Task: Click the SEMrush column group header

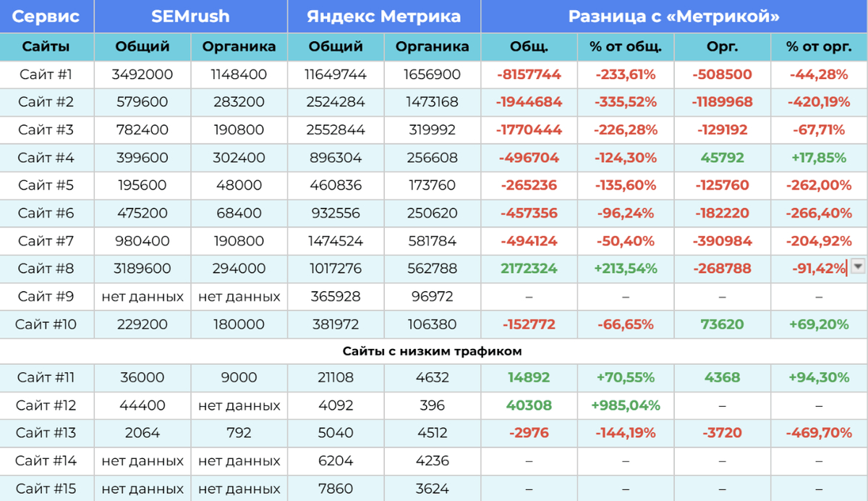Action: 190,17
